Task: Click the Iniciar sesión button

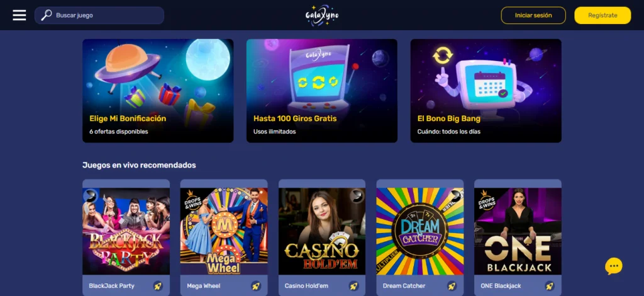Action: tap(533, 15)
